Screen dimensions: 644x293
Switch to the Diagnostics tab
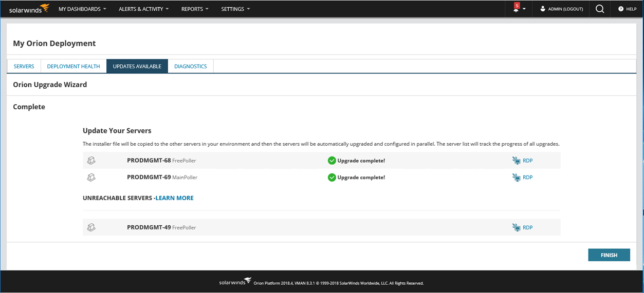[x=191, y=66]
